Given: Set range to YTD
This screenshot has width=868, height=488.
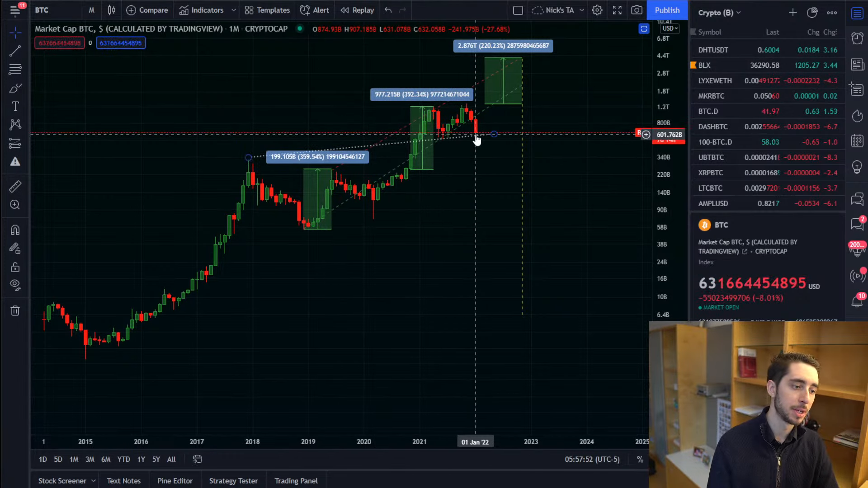Looking at the screenshot, I should pyautogui.click(x=123, y=459).
